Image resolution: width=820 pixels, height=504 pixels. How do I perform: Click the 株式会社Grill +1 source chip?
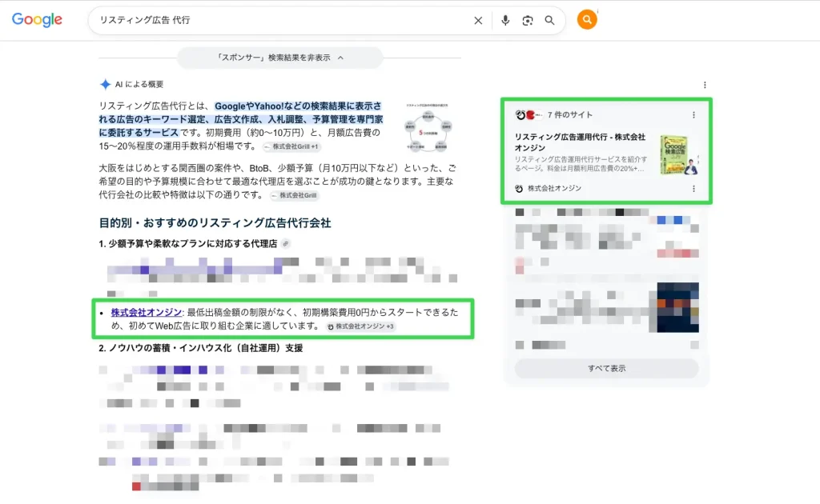point(291,146)
